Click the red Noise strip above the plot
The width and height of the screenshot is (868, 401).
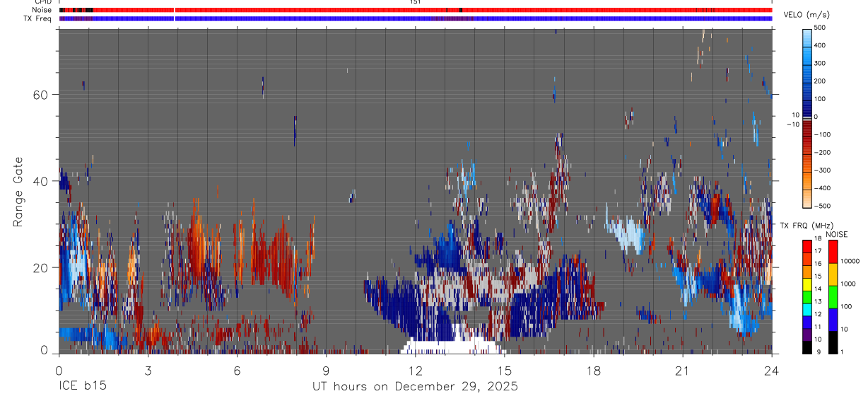(x=415, y=10)
